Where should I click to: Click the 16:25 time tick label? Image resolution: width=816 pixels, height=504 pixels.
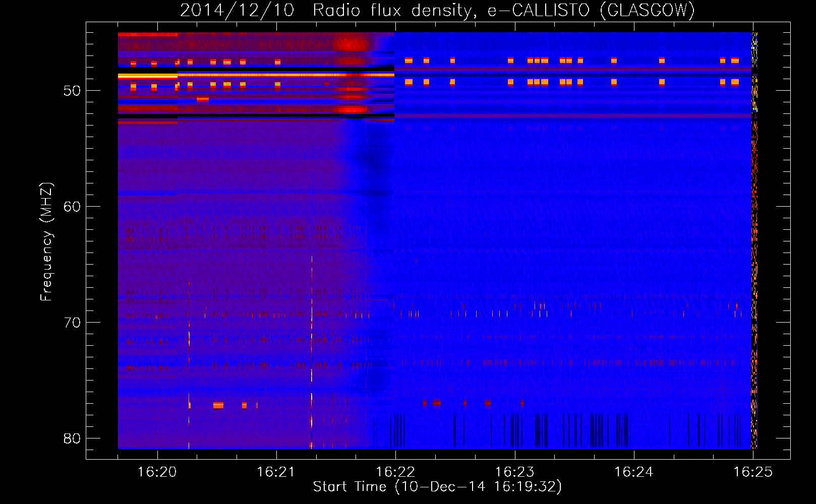point(752,472)
